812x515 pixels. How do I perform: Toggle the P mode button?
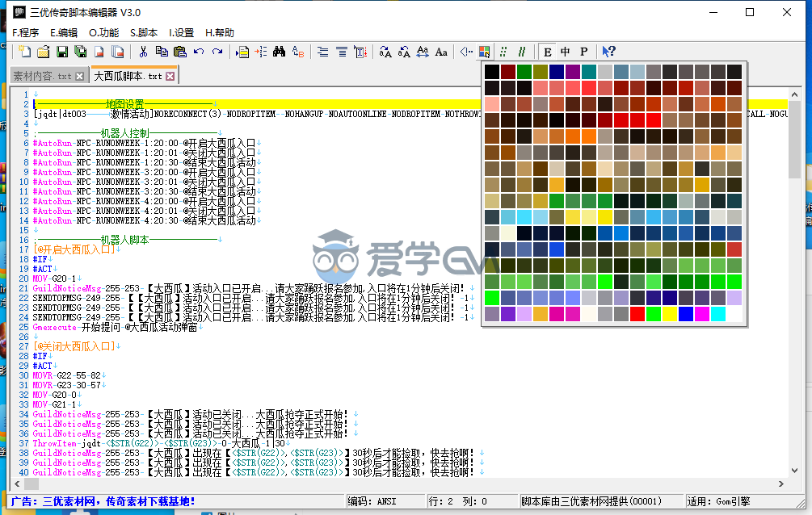583,52
